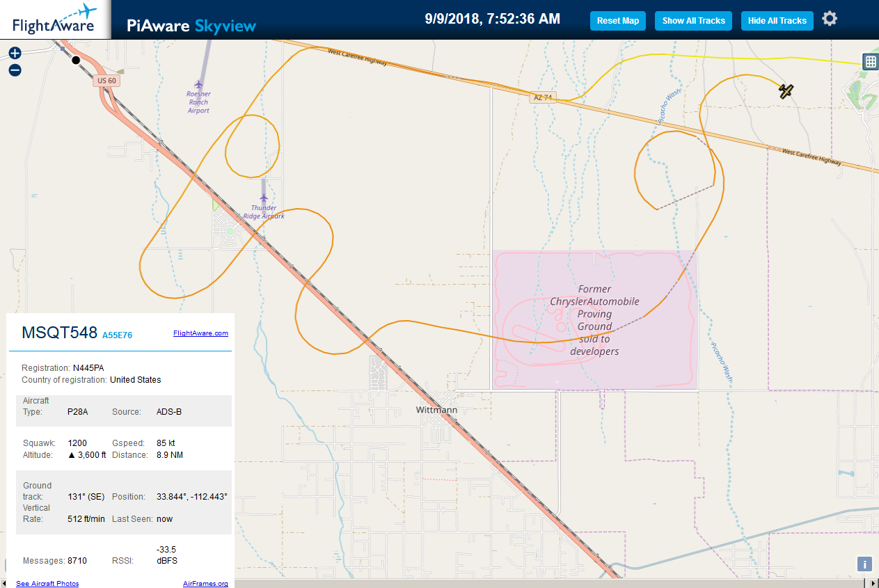Click the country value United States
The height and width of the screenshot is (588, 879).
pos(135,380)
